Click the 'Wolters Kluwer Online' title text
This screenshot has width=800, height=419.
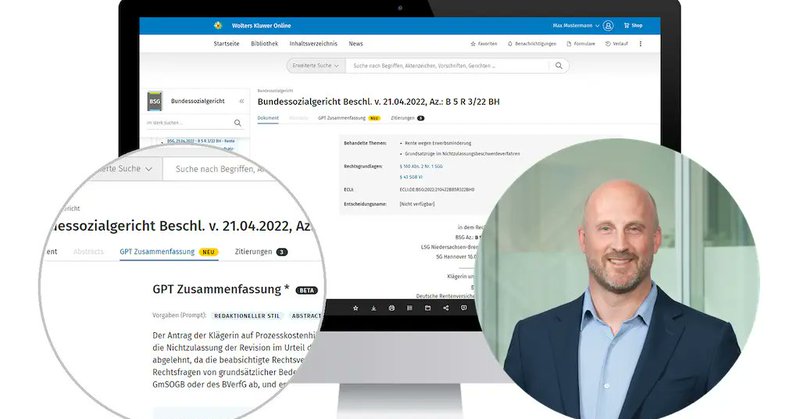(261, 26)
